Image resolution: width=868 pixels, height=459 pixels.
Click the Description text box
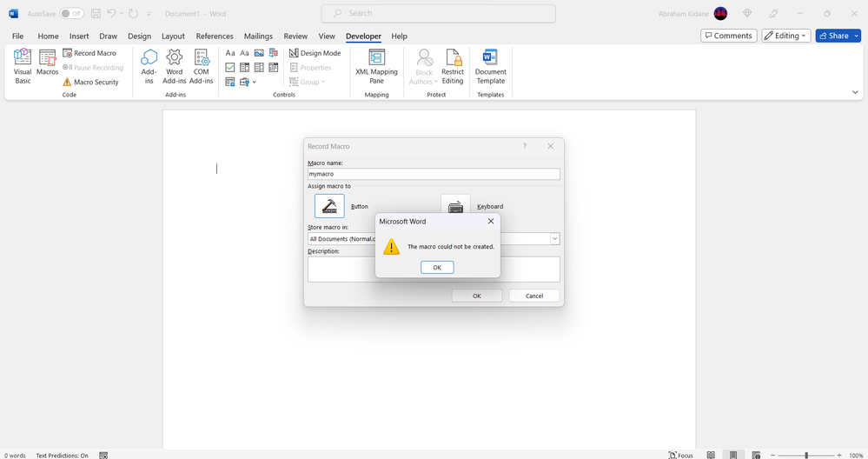point(434,269)
